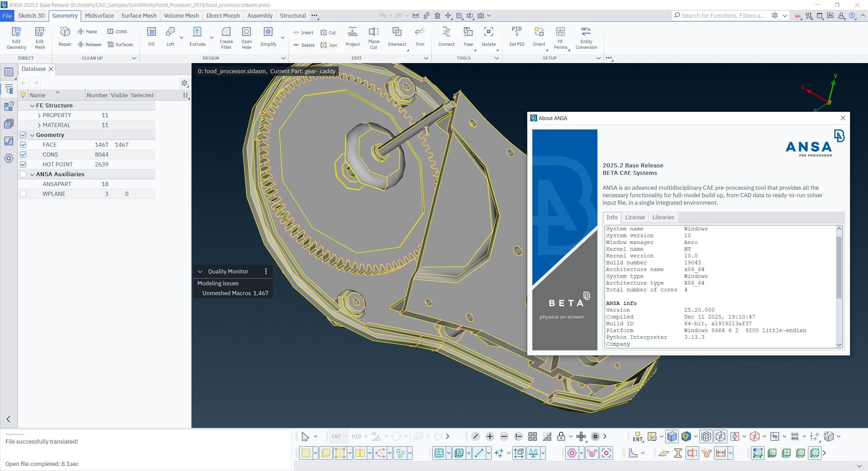Uncheck the FACE visibility checkbox
Screen dimensions: 868x471
(x=23, y=145)
